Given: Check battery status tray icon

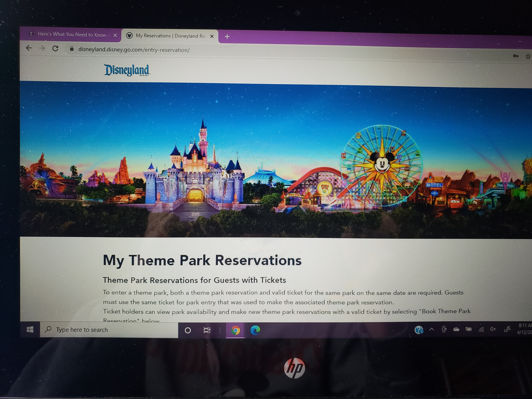Looking at the screenshot, I should point(468,329).
